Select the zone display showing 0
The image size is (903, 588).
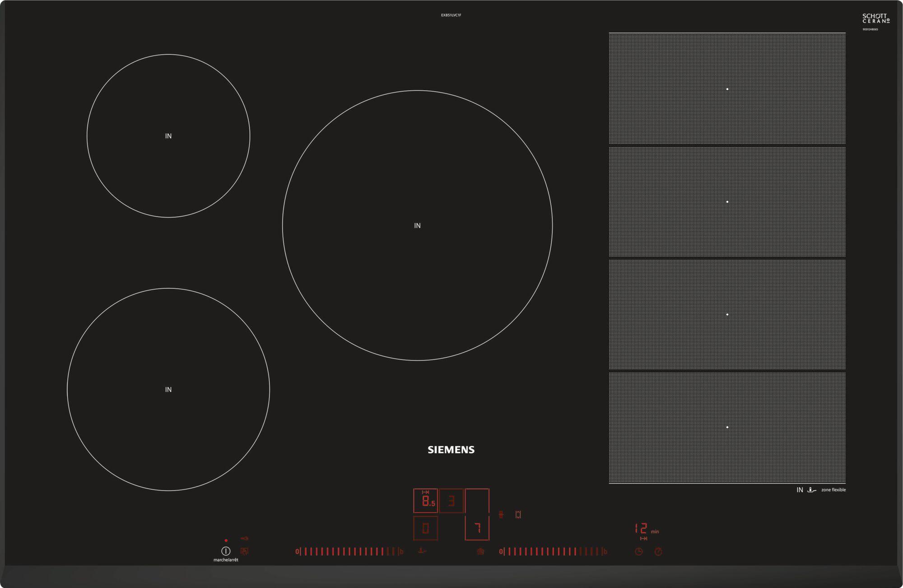click(x=425, y=528)
